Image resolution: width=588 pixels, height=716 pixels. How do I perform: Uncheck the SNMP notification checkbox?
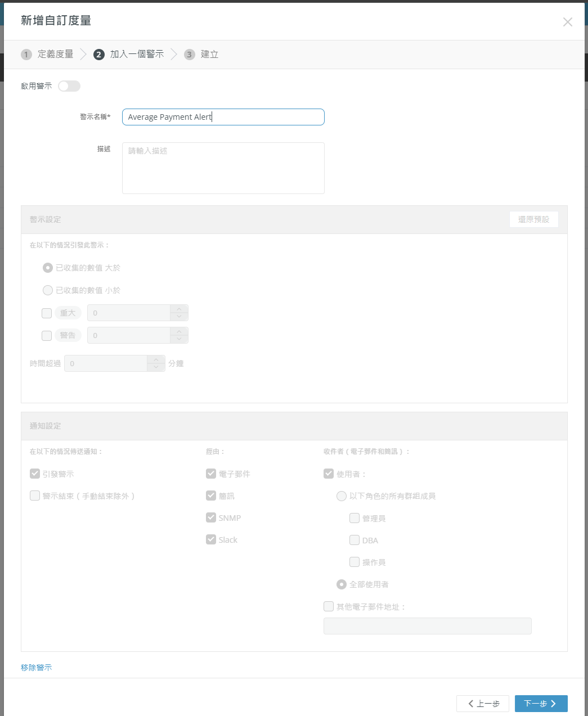click(x=211, y=517)
